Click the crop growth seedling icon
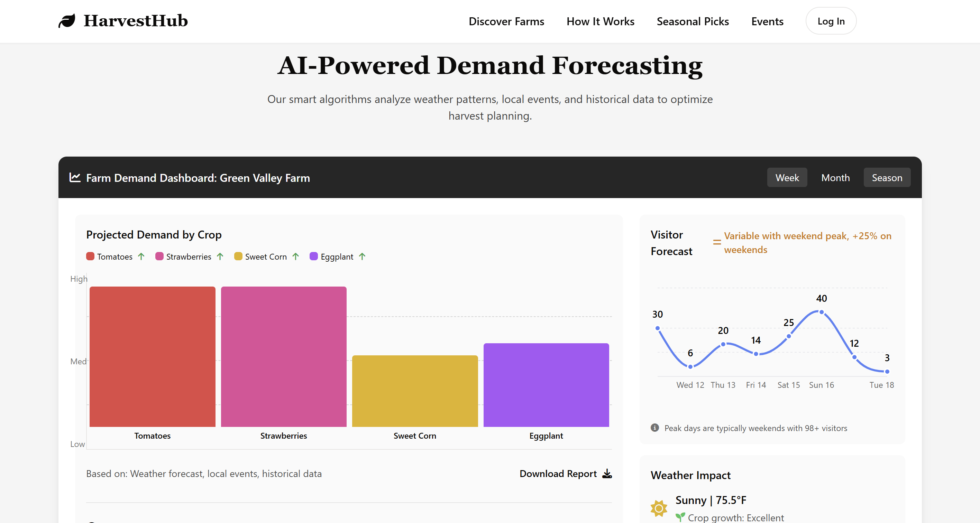The width and height of the screenshot is (980, 523). click(x=680, y=517)
